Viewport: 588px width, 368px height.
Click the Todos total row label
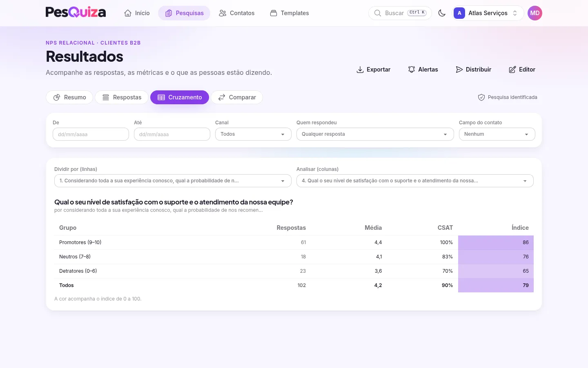67,285
